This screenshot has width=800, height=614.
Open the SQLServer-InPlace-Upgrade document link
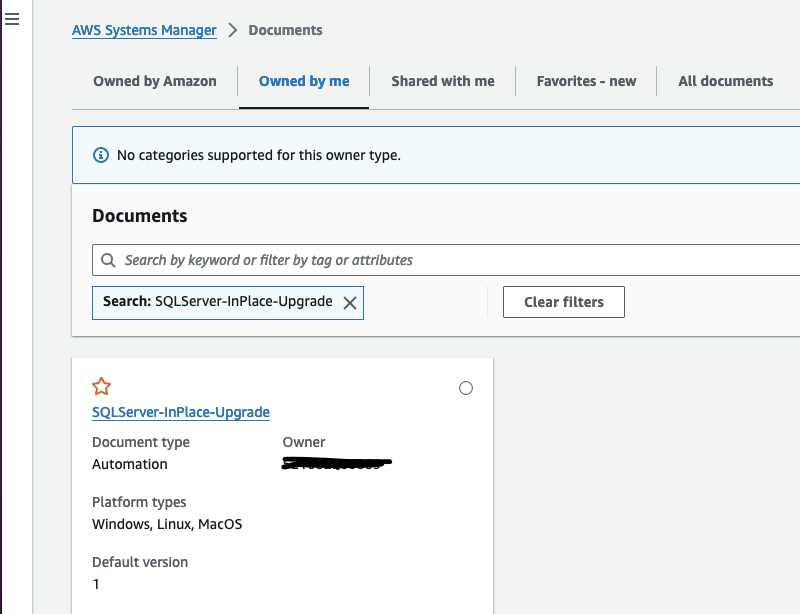(x=181, y=412)
